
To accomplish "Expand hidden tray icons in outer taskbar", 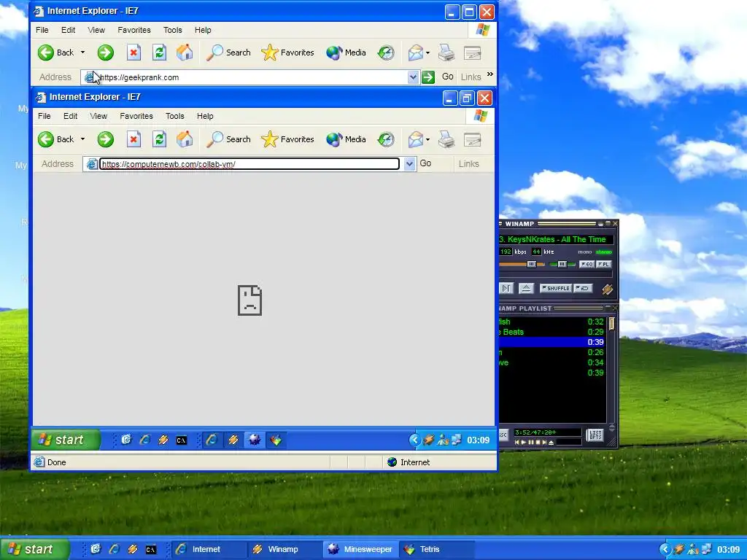I will coord(665,549).
